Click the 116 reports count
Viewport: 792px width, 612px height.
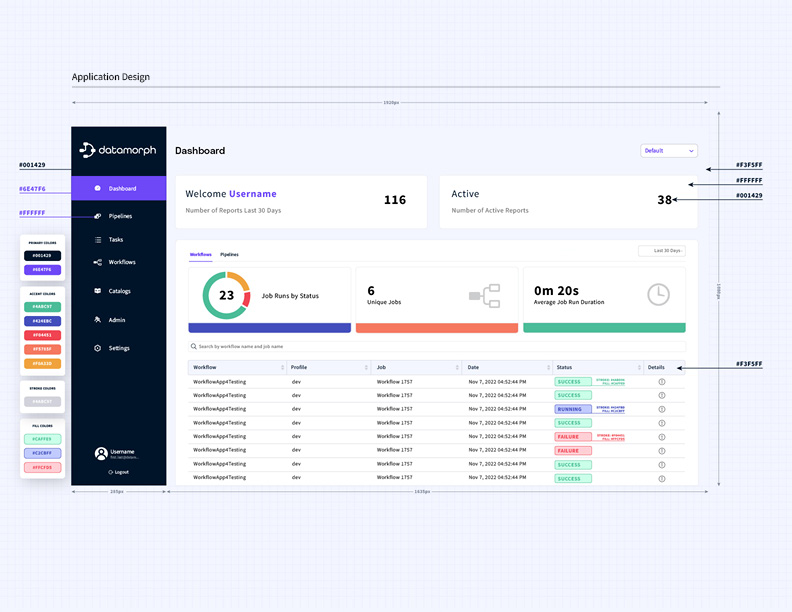point(395,200)
